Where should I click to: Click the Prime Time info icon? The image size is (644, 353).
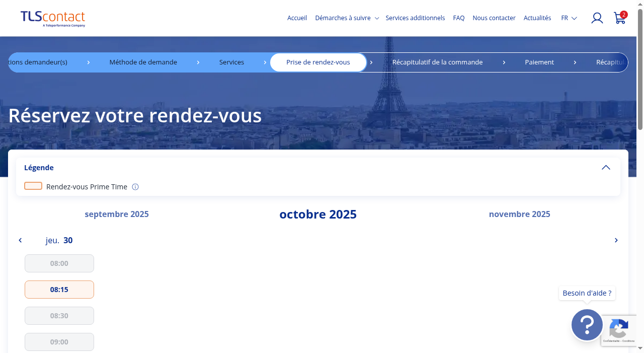[135, 187]
